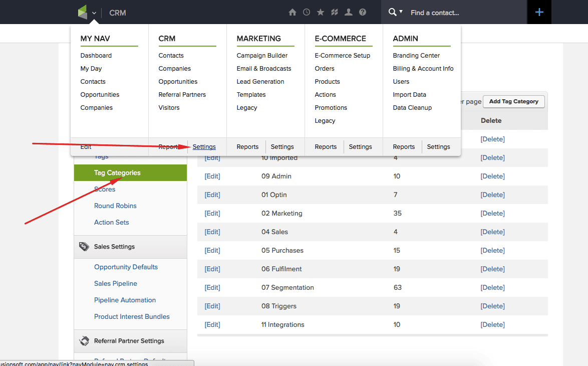
Task: Open Companies under My Nav column
Action: pos(96,108)
